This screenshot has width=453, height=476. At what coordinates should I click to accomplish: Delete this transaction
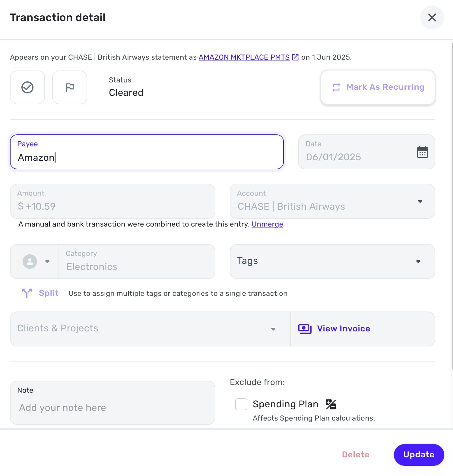point(356,455)
